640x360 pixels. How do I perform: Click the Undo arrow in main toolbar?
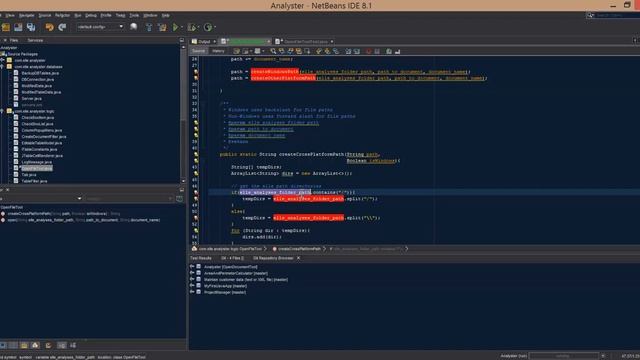click(49, 27)
